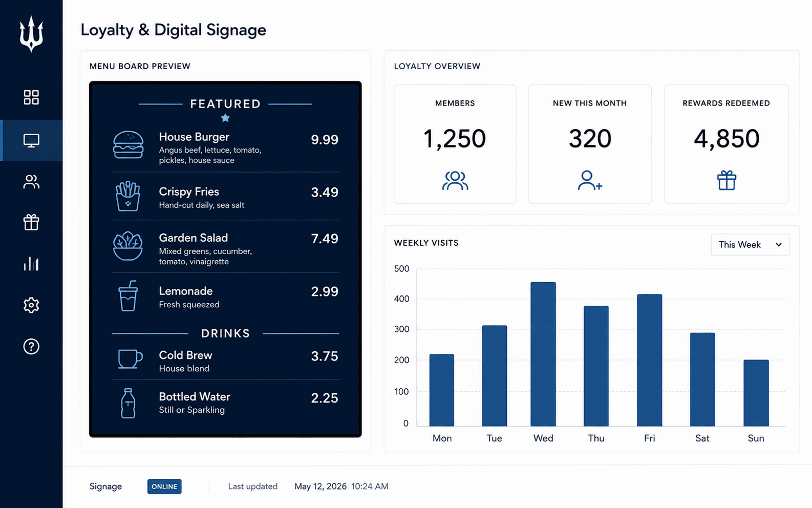Click the Featured star icon
Image resolution: width=812 pixels, height=508 pixels.
225,118
